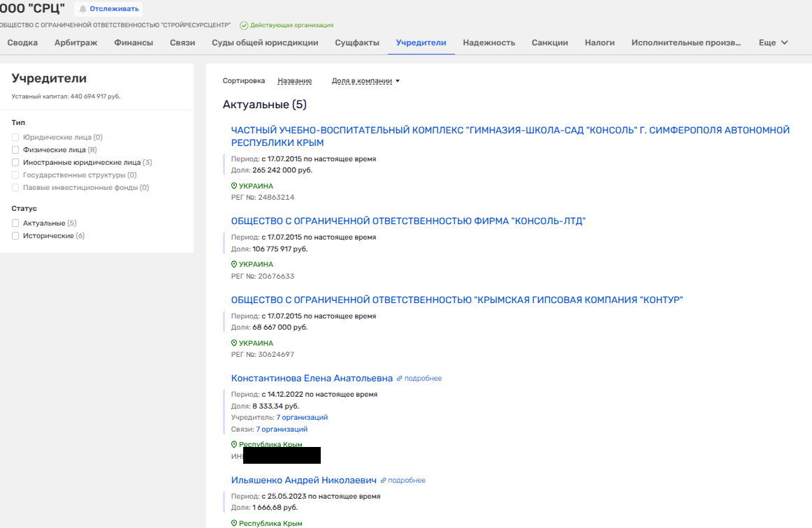Toggle the Актуальные status checkbox
The width and height of the screenshot is (812, 528).
(x=15, y=223)
